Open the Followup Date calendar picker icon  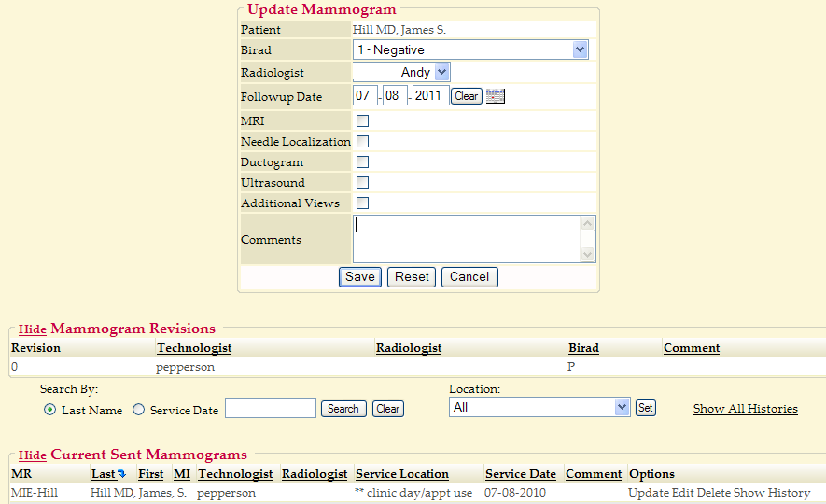[x=496, y=96]
